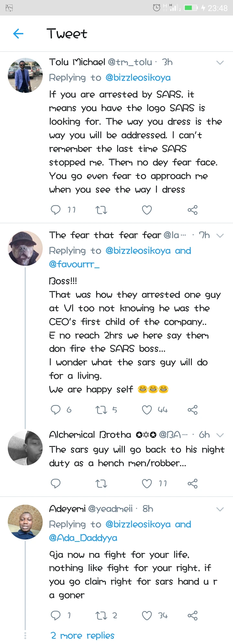Reply to Adeyemi's tweet
233x644 pixels.
point(56,615)
